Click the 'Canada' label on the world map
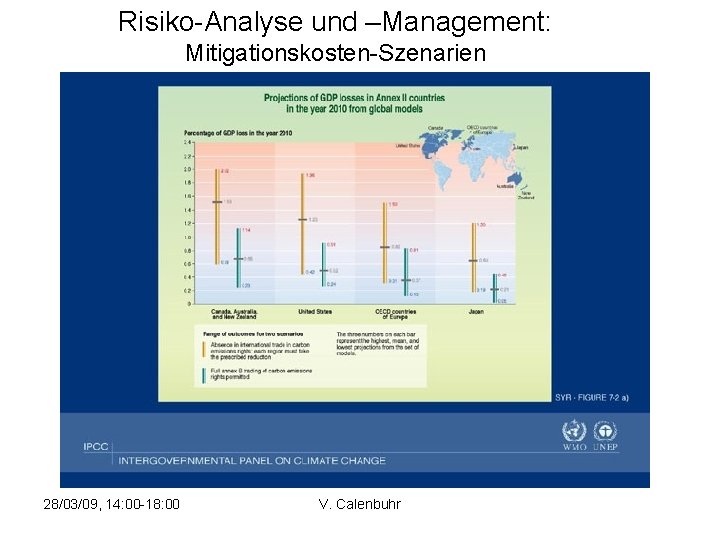 point(435,128)
